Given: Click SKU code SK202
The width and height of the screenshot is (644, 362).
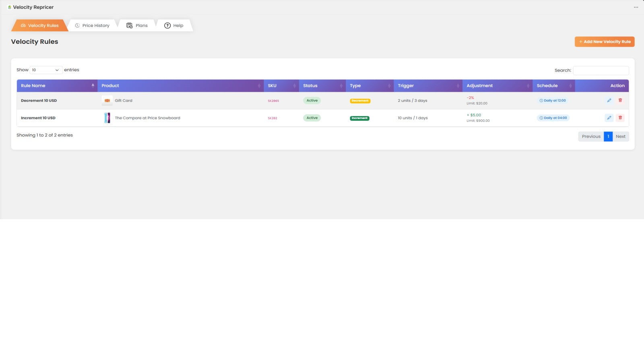Looking at the screenshot, I should (272, 118).
